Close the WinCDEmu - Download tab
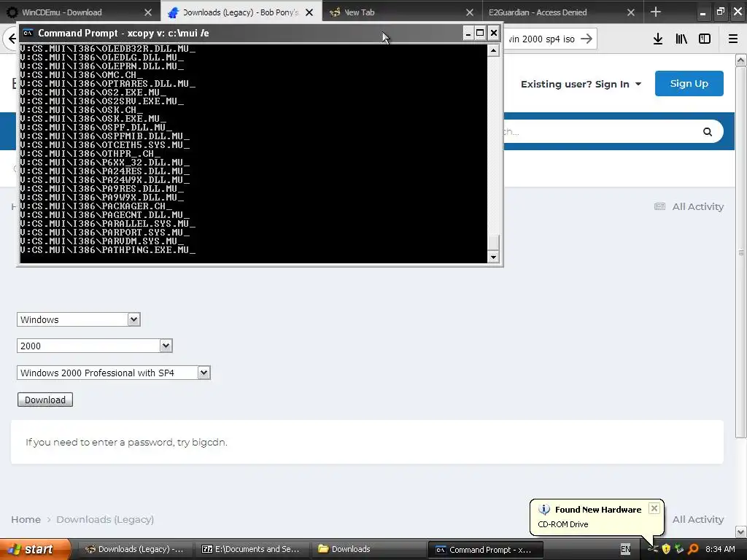This screenshot has width=747, height=560. point(148,12)
